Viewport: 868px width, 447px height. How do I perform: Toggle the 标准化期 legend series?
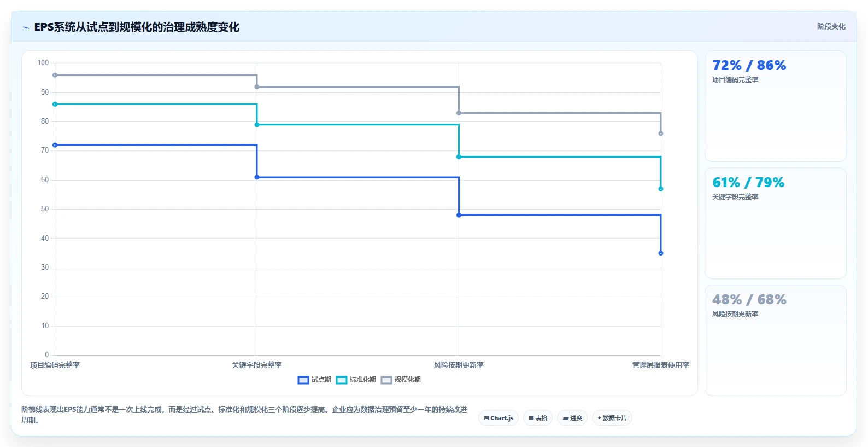(356, 380)
